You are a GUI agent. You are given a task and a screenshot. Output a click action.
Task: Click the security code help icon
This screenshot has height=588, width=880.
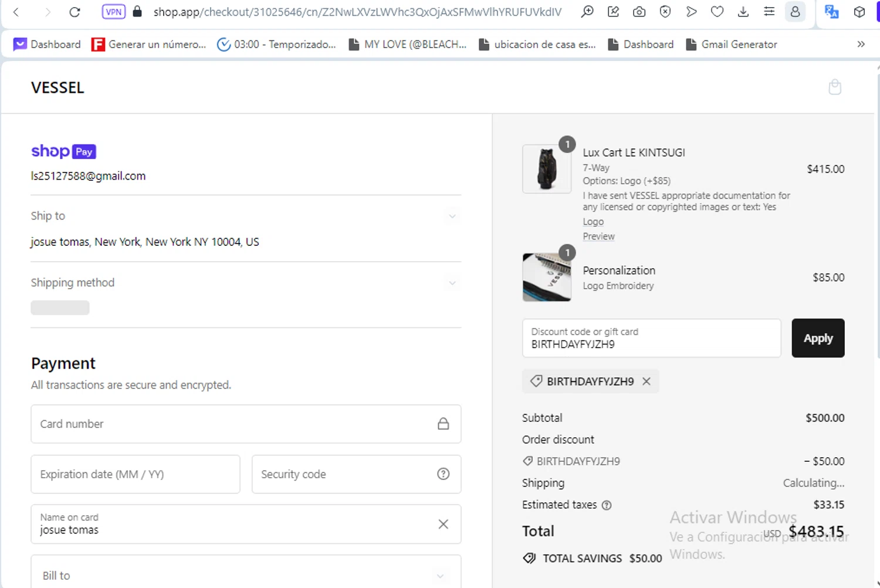pyautogui.click(x=443, y=474)
